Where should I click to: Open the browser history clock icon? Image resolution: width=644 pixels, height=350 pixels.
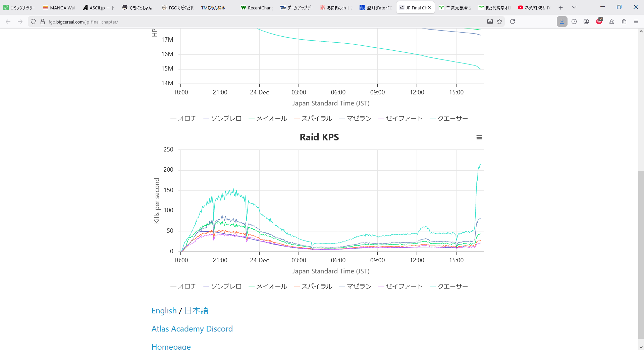574,21
